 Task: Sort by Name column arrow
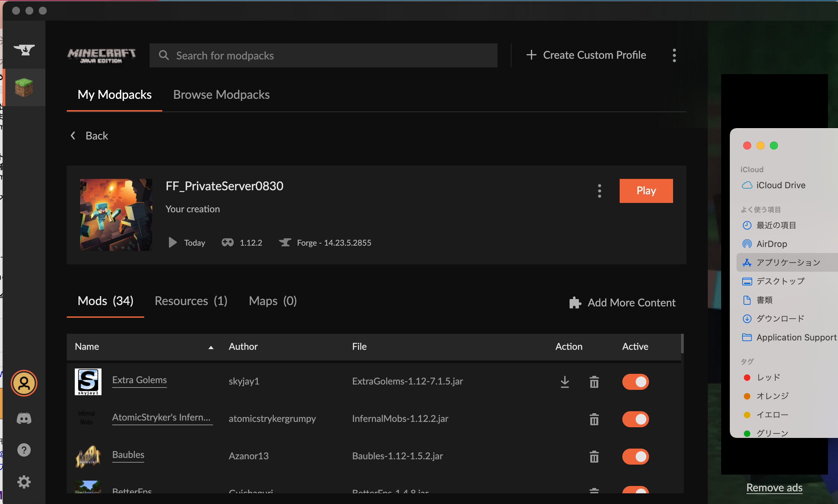[x=211, y=347]
